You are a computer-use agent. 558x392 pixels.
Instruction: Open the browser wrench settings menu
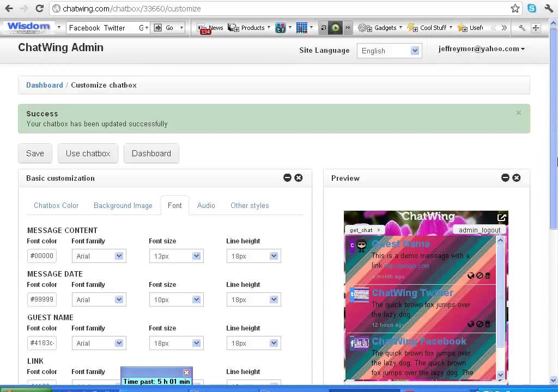549,8
